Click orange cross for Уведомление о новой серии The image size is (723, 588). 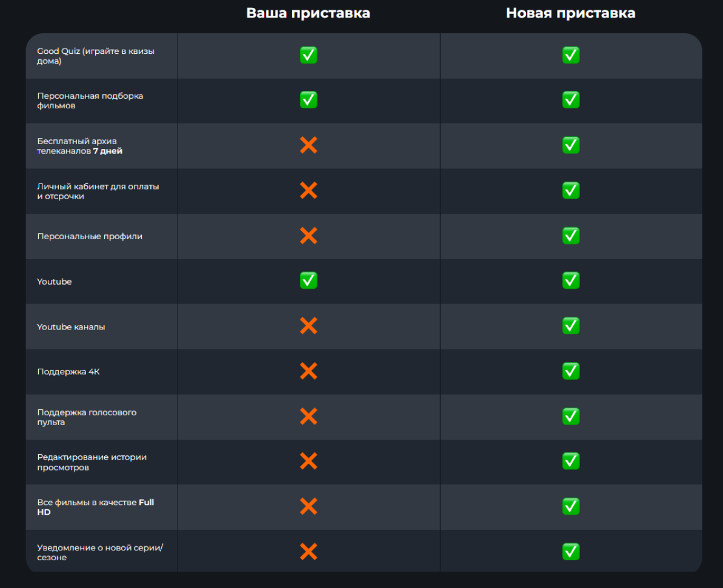click(x=308, y=552)
